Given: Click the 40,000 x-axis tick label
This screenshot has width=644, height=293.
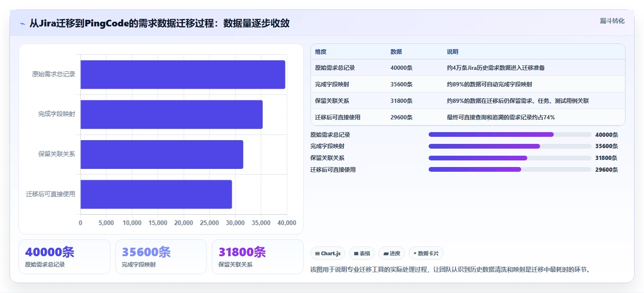Looking at the screenshot, I should 287,223.
